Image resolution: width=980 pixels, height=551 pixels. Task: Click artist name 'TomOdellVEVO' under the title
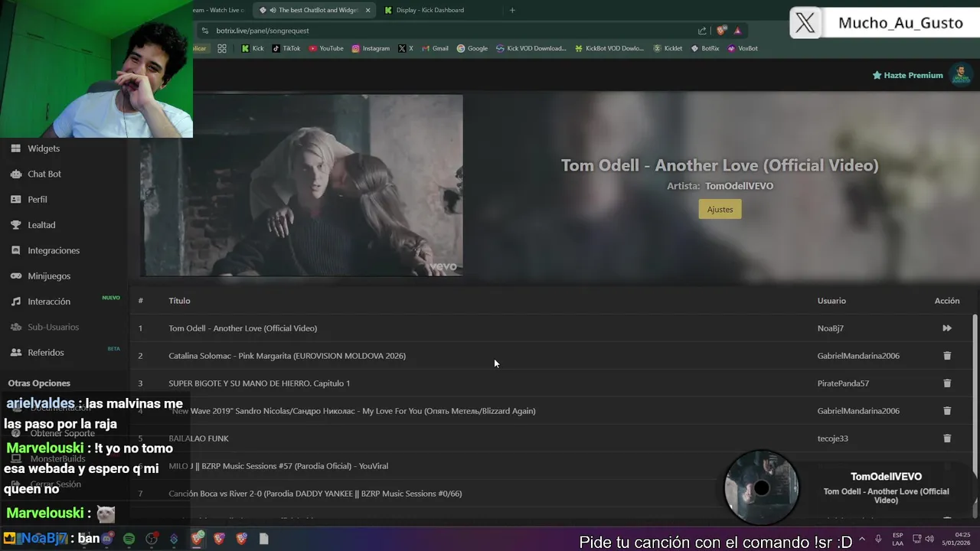point(739,186)
